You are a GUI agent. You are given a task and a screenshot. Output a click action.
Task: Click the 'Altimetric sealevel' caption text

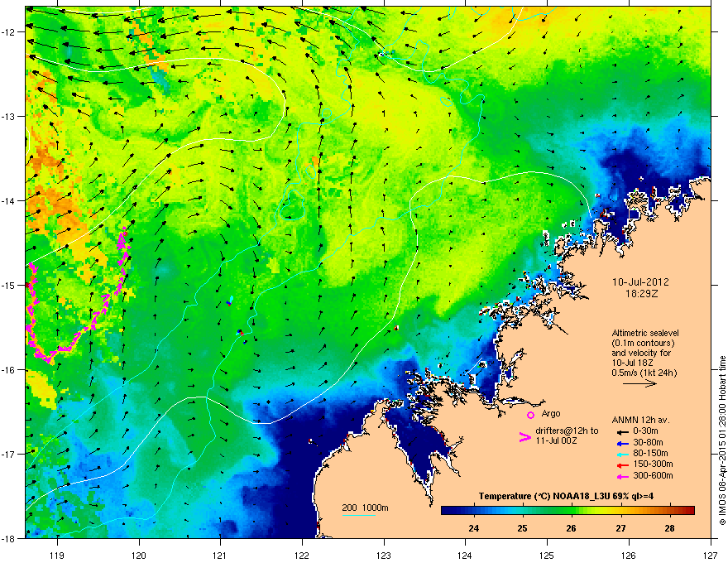[645, 333]
